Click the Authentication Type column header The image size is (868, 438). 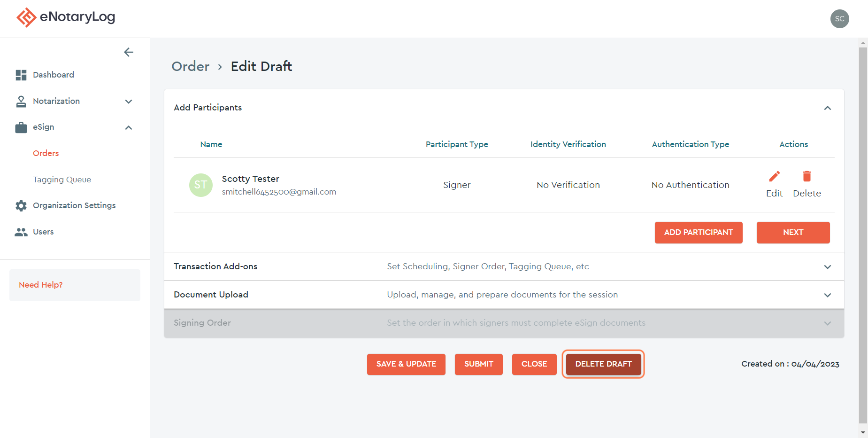(691, 144)
